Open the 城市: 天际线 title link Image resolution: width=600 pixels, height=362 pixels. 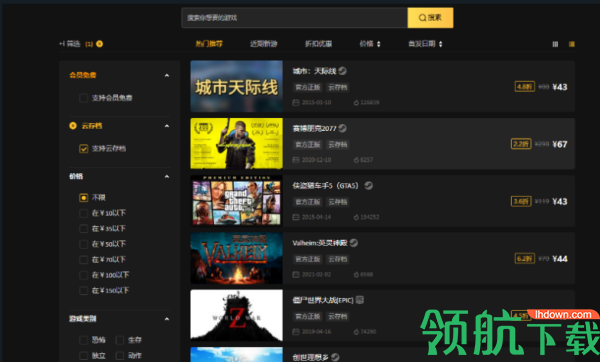pyautogui.click(x=314, y=71)
